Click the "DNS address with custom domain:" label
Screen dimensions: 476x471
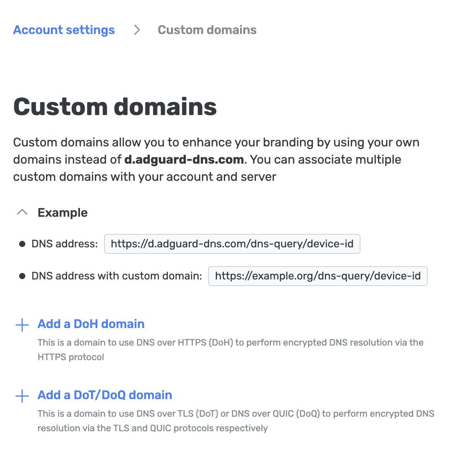[x=117, y=276]
